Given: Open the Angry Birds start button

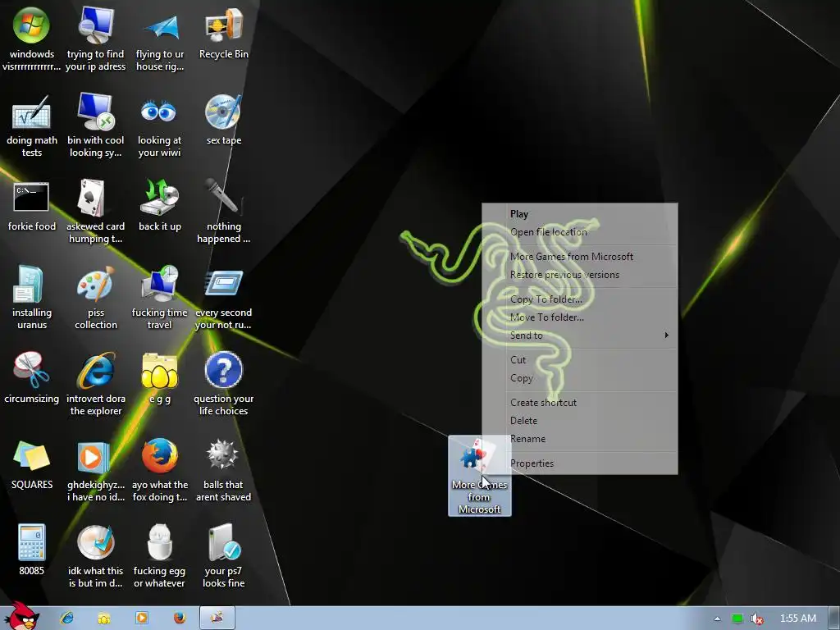Looking at the screenshot, I should (21, 616).
